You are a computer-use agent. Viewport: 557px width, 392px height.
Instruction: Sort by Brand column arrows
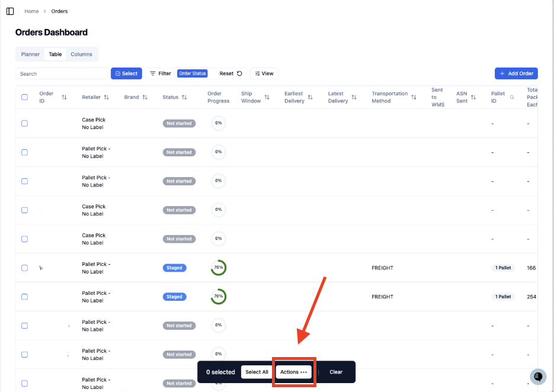(x=145, y=97)
